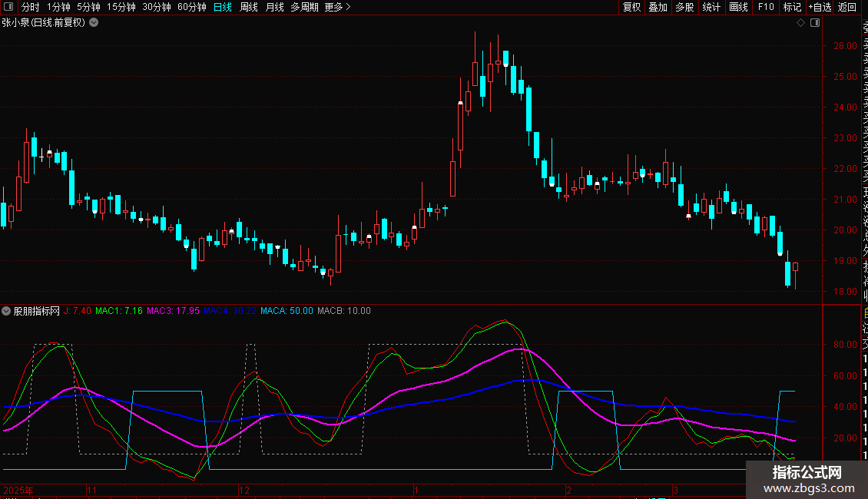868x499 pixels.
Task: Toggle the right panel icon near the price axis
Action: 815,23
